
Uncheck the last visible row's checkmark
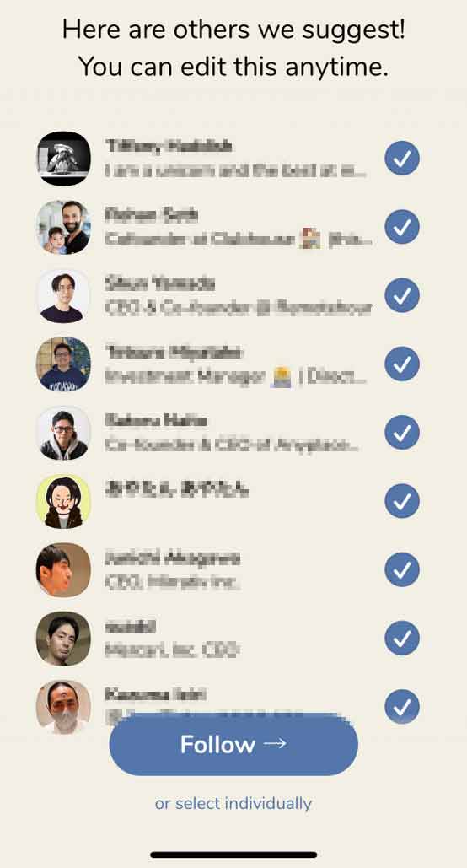pos(402,706)
